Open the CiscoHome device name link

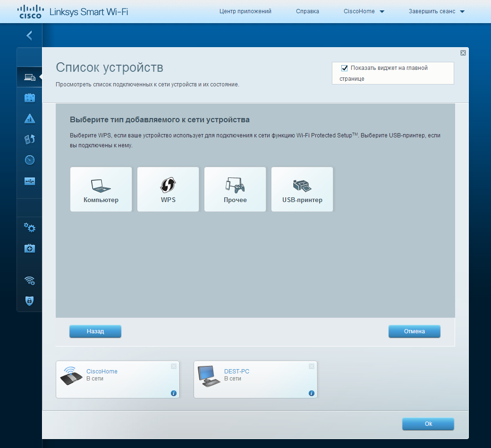[102, 372]
